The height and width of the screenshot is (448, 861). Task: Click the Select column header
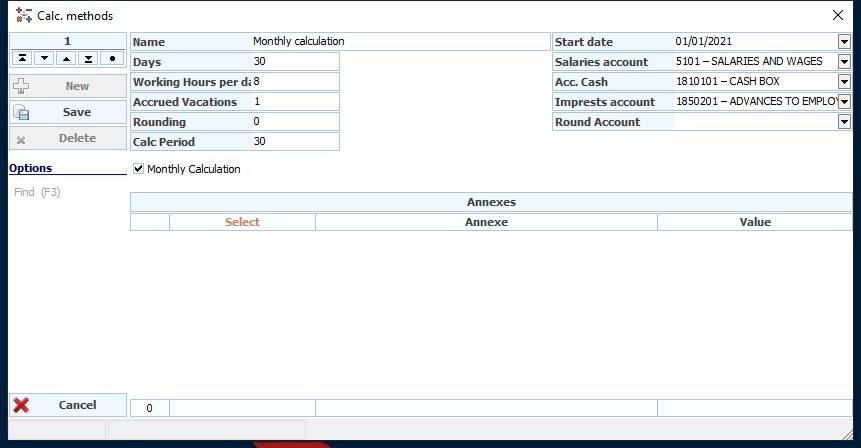coord(242,222)
